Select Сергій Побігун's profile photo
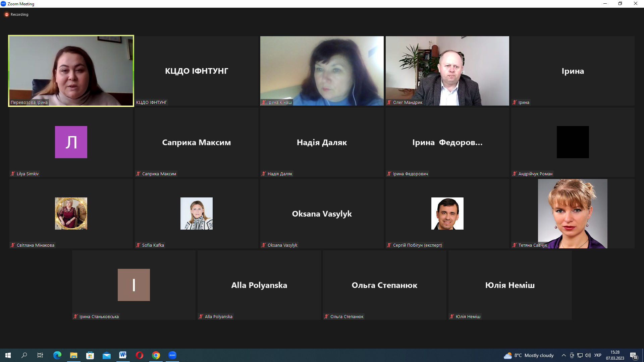This screenshot has height=362, width=644. (x=447, y=214)
